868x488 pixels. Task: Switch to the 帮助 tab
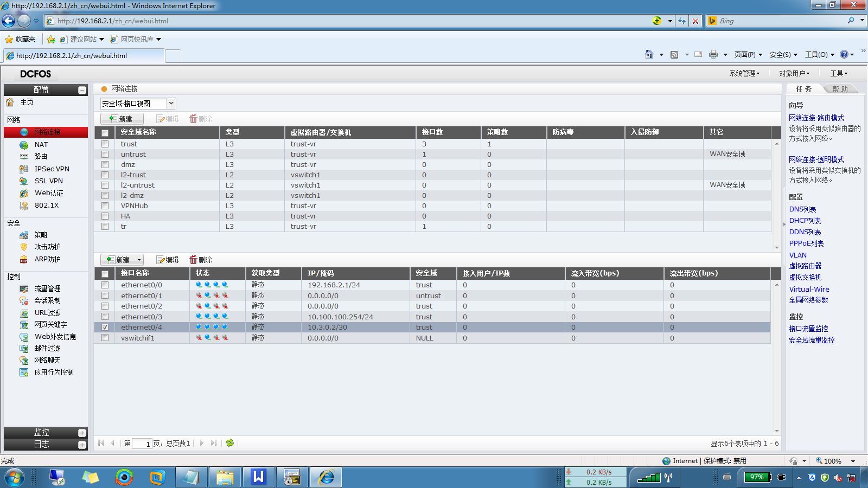[x=840, y=89]
